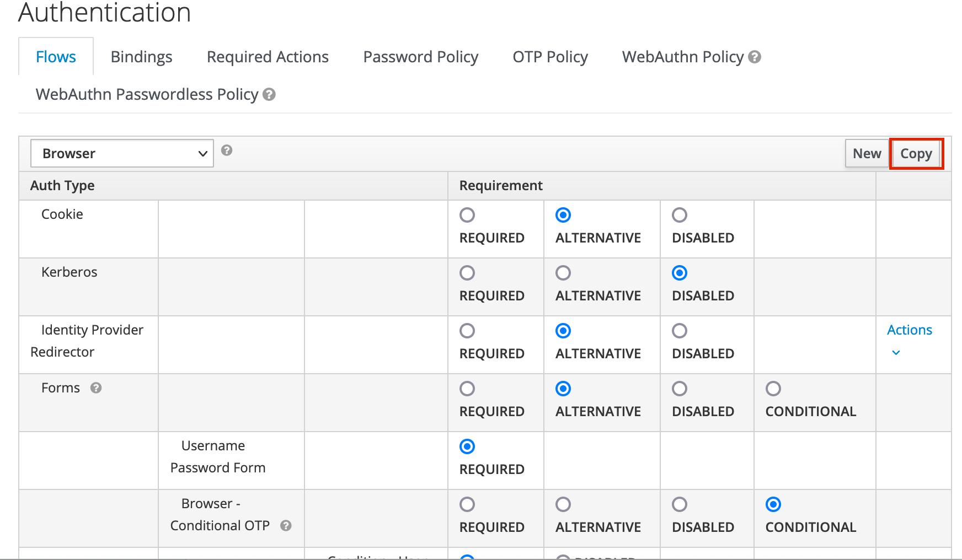Viewport: 962px width, 560px height.
Task: Set Cookie requirement to DISABLED
Action: tap(680, 215)
